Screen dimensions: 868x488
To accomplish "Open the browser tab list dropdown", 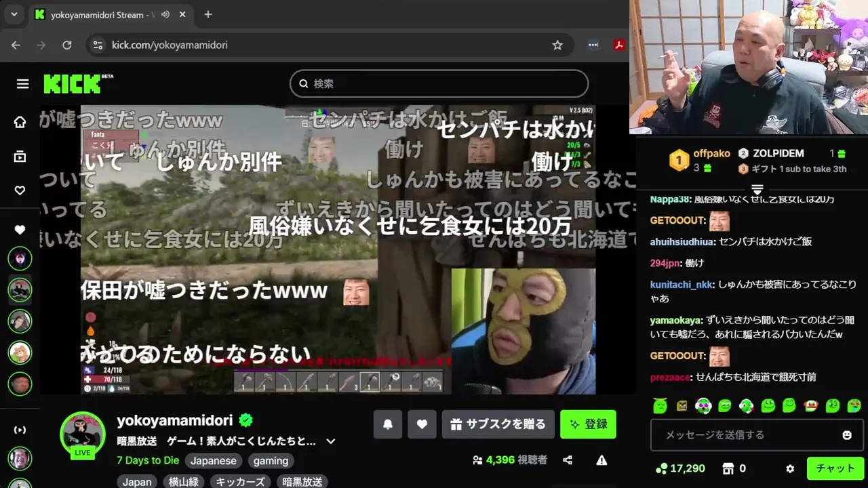I will 14,14.
